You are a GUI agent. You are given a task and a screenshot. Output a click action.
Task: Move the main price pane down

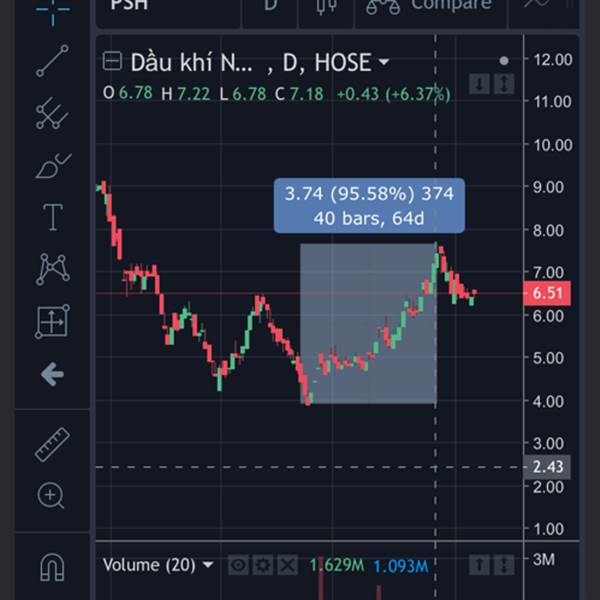(x=479, y=84)
